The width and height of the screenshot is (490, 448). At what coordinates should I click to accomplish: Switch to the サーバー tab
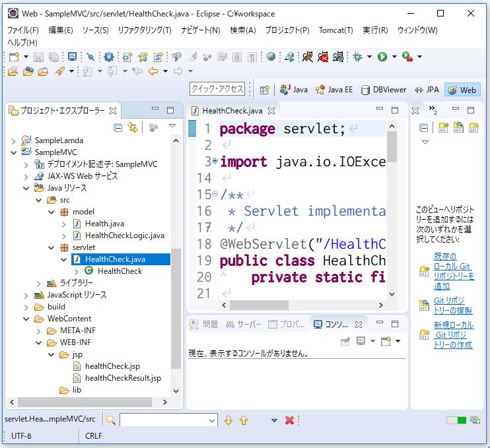click(x=243, y=325)
